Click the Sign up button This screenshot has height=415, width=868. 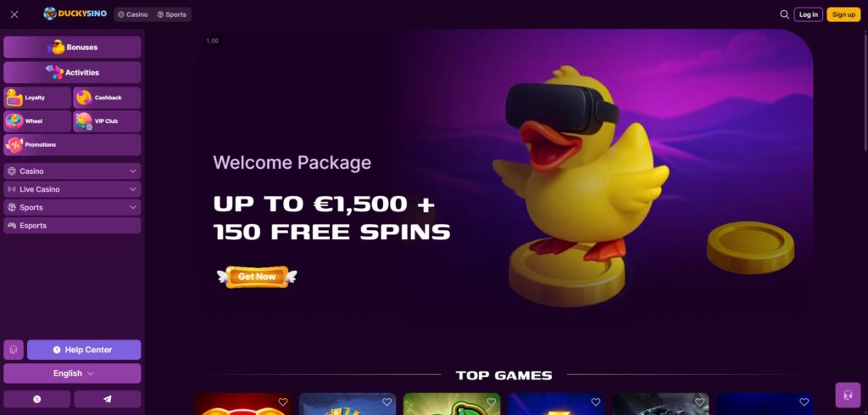[x=843, y=14]
